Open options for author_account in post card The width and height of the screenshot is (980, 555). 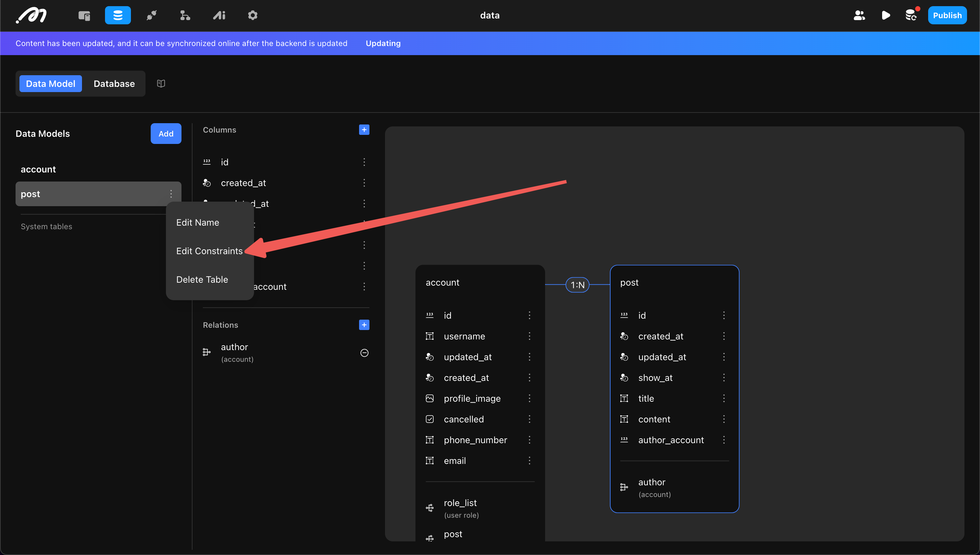[x=724, y=440]
